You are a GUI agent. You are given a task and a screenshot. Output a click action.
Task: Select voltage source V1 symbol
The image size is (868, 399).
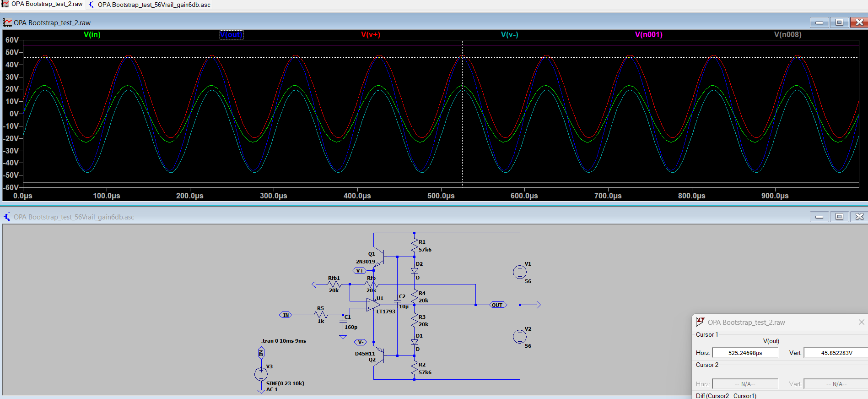click(520, 272)
